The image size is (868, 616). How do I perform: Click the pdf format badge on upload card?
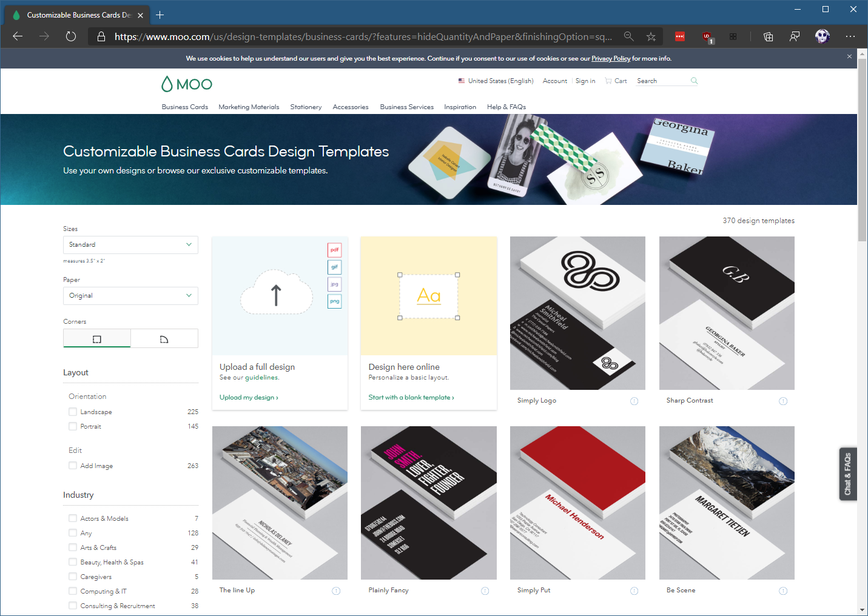click(x=334, y=250)
